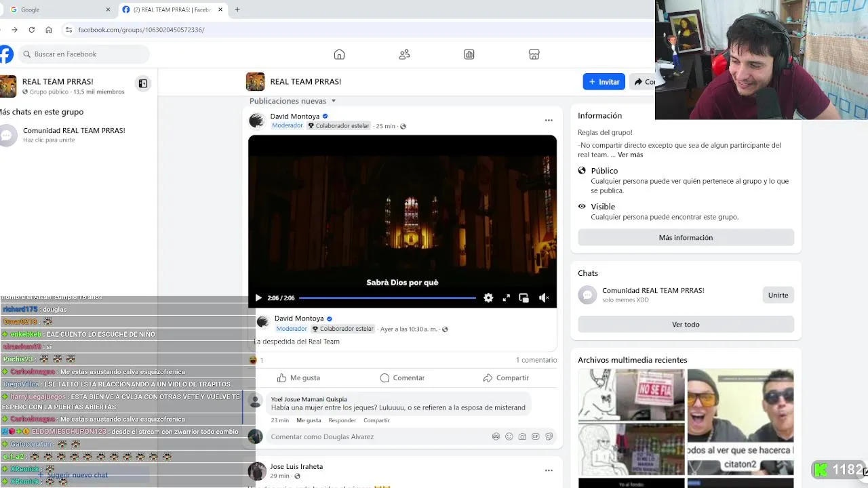Screen dimensions: 868x488
Task: Click David Montoya author name on post
Action: (x=294, y=117)
